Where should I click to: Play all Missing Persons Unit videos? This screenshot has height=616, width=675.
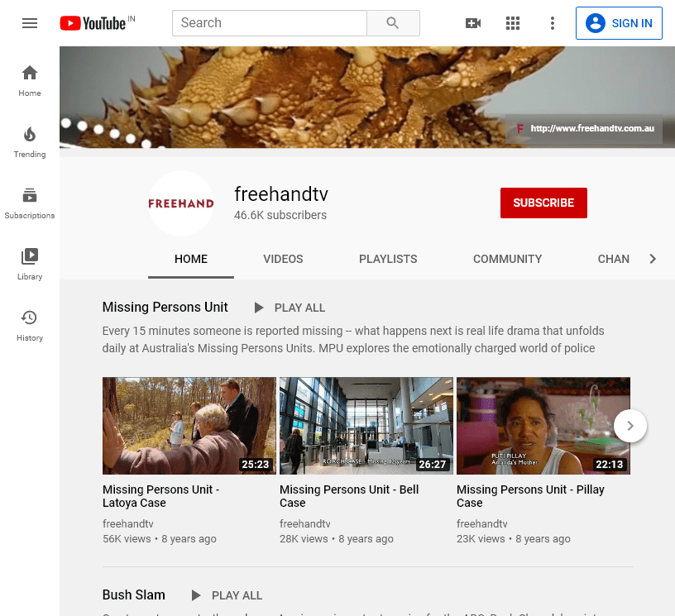pos(290,308)
